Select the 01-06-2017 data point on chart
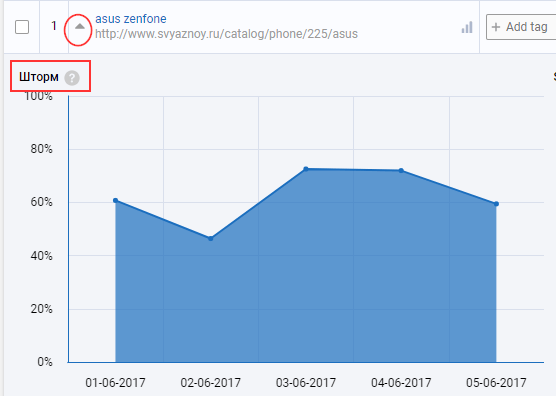 click(116, 201)
